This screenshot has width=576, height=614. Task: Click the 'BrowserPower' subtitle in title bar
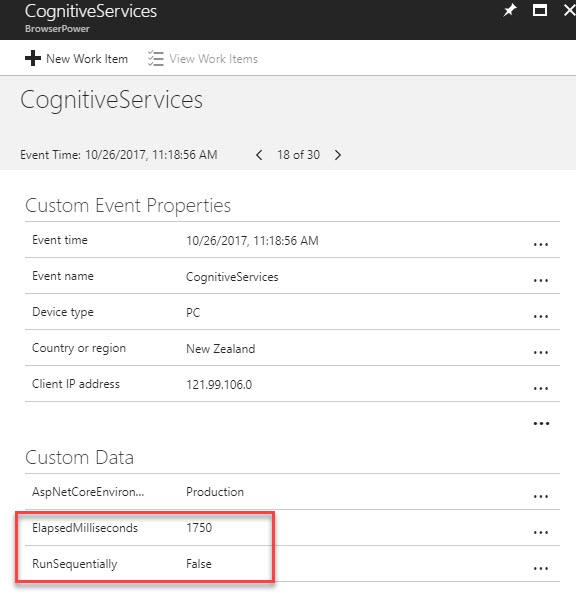point(57,29)
